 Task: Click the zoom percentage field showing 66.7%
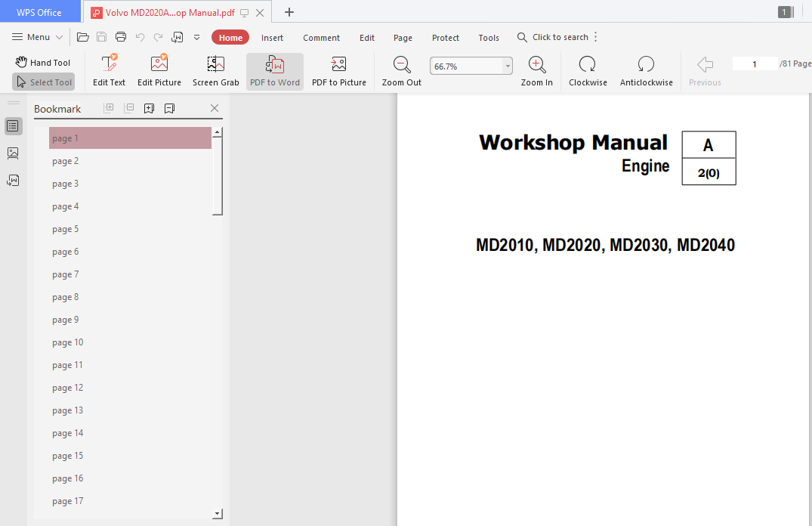click(466, 67)
